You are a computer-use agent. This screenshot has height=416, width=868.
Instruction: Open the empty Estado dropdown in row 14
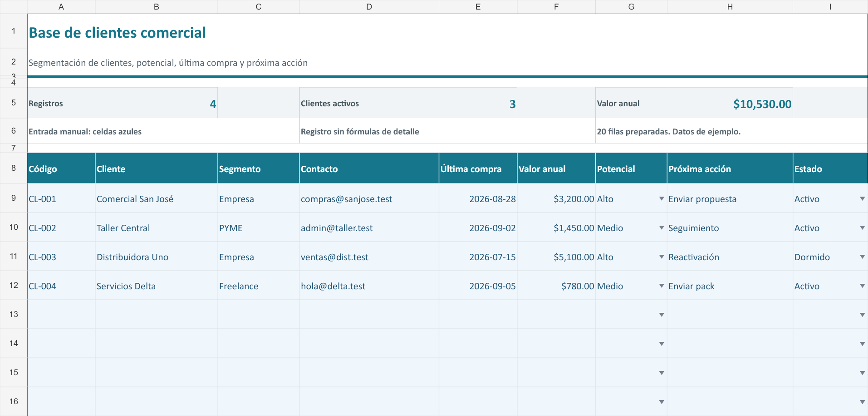862,344
